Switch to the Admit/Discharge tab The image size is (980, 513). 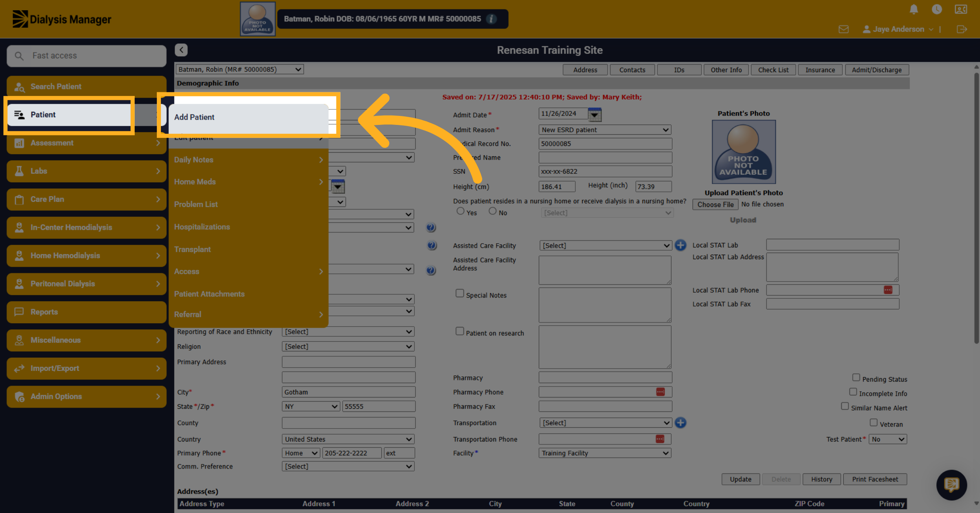(x=877, y=70)
